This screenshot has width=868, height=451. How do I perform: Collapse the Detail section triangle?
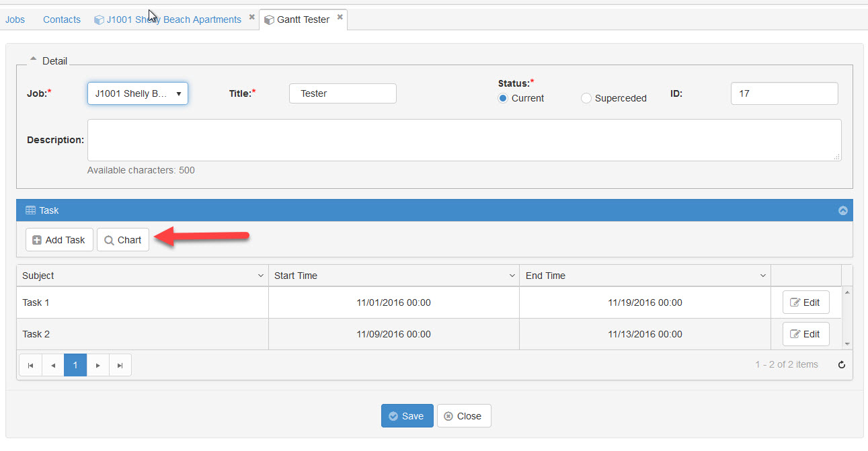click(33, 59)
